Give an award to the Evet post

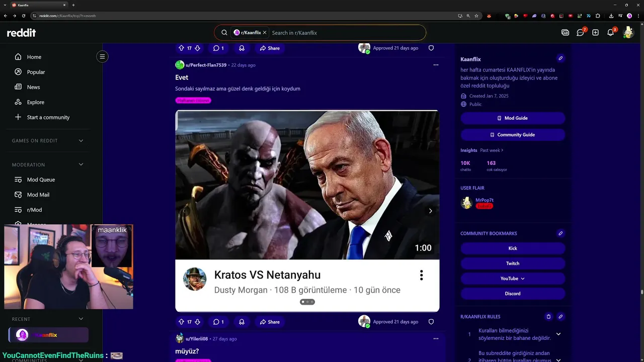[242, 322]
